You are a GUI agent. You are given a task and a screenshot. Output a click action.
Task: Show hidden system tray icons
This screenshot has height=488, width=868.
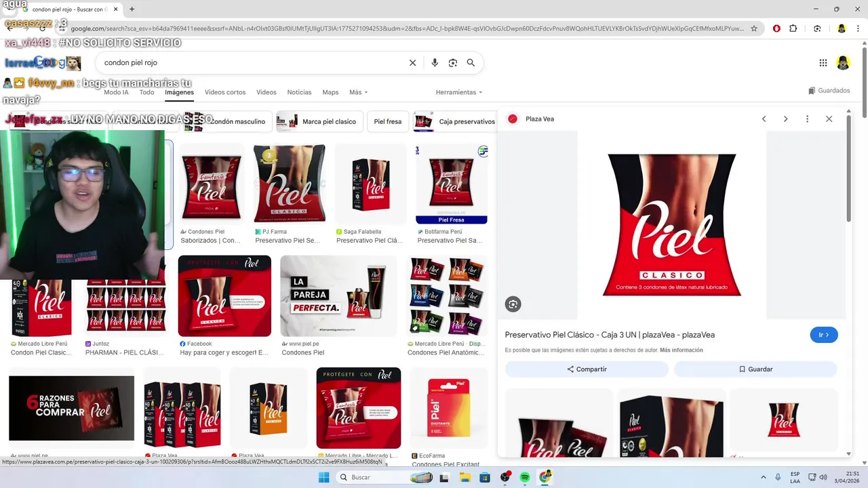pos(764,477)
